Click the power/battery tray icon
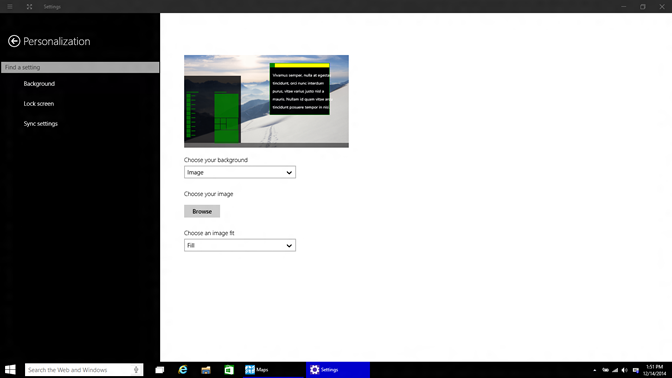The width and height of the screenshot is (672, 378). pos(605,370)
